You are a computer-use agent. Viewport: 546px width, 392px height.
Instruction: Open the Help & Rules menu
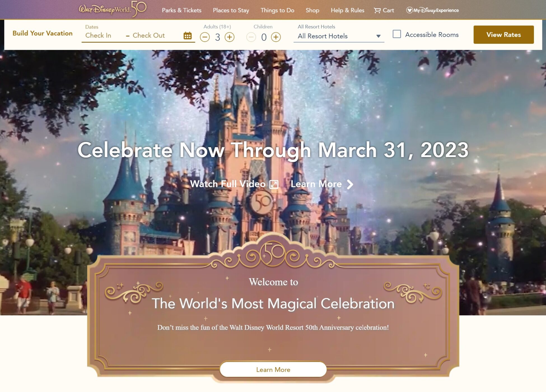[347, 10]
